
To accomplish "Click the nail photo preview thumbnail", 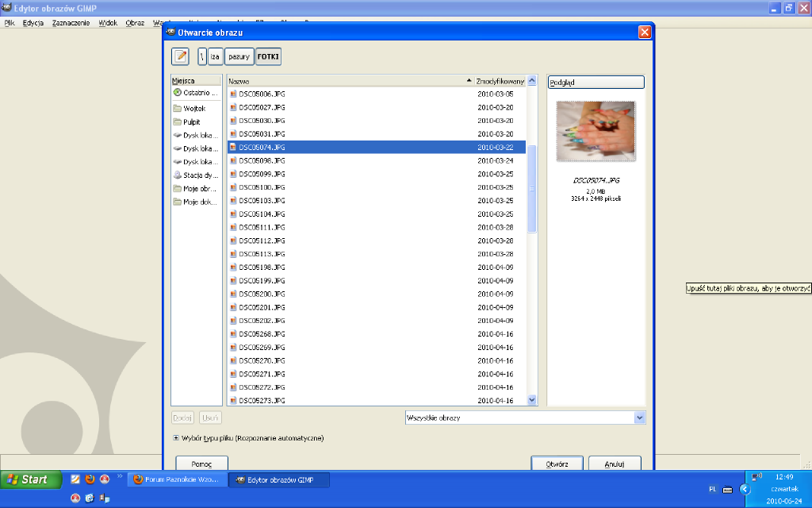I will (596, 131).
